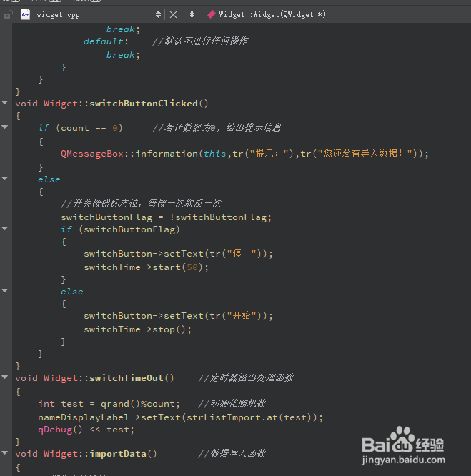Click the 'switchButtonFlag = !switchButtonFlag;' line

166,217
